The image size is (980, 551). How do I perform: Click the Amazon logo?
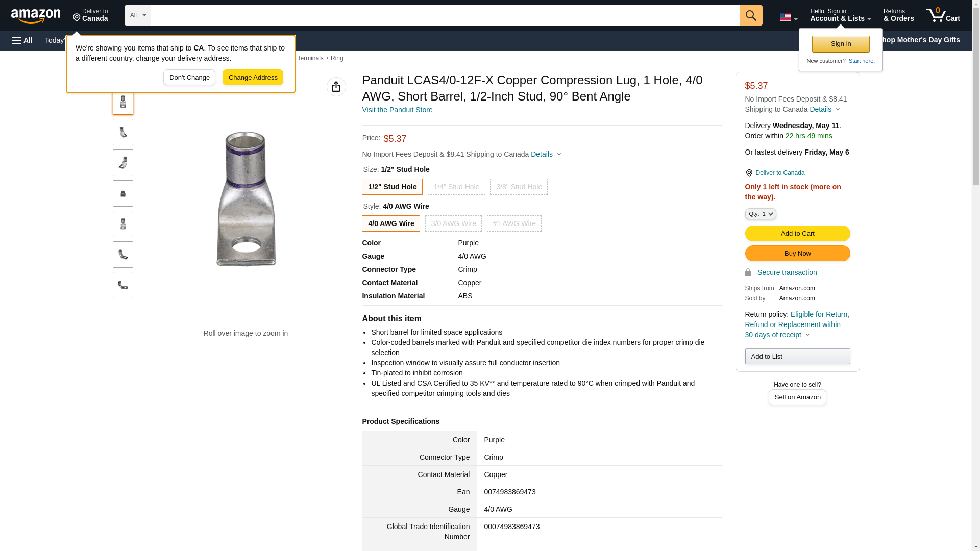coord(36,16)
